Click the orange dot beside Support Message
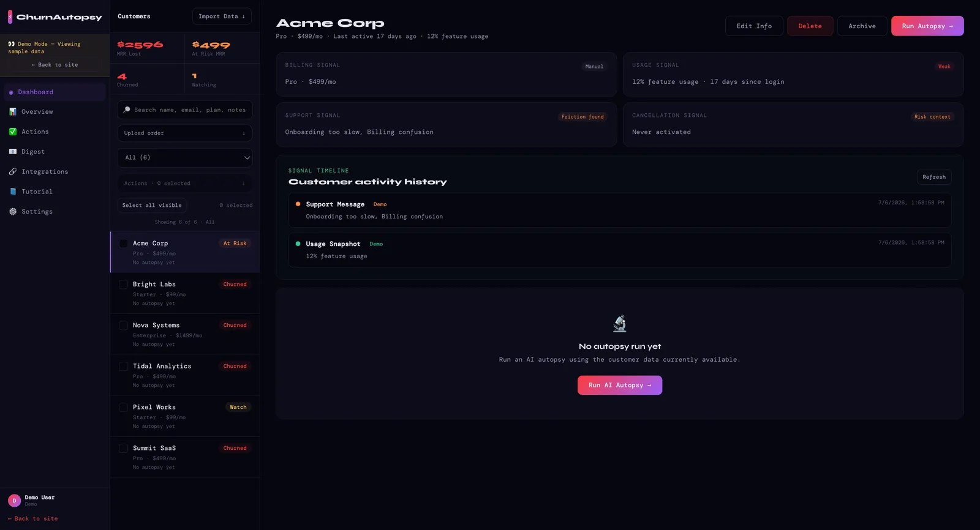This screenshot has height=530, width=980. coord(298,204)
